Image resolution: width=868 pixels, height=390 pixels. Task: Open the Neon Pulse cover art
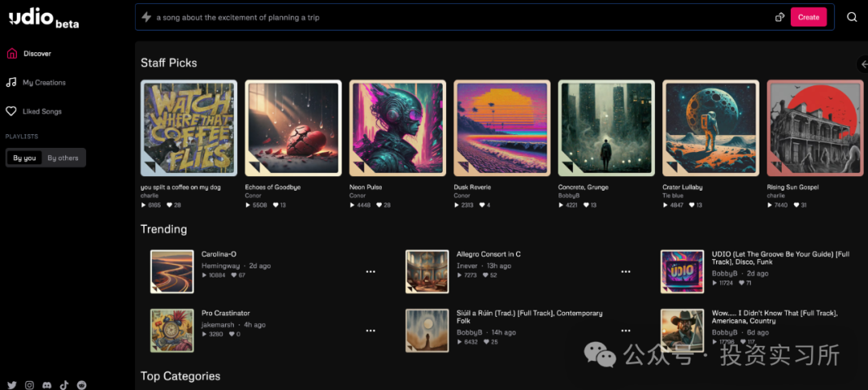pyautogui.click(x=398, y=128)
